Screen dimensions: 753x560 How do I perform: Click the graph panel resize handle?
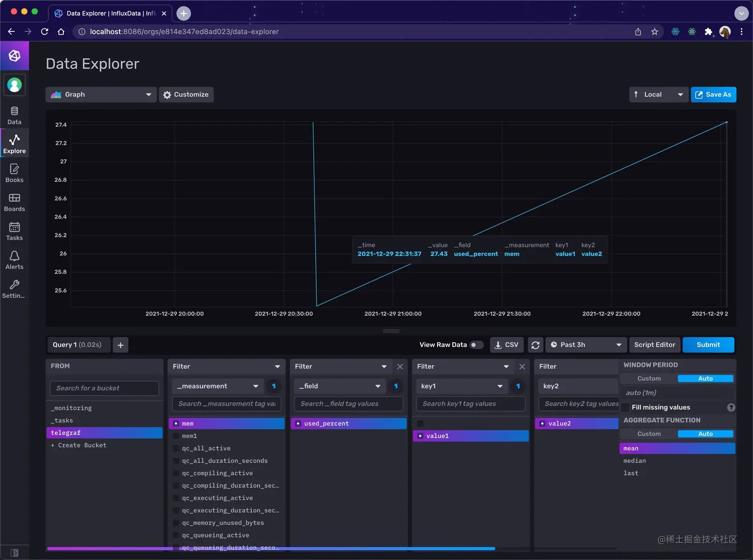[391, 331]
